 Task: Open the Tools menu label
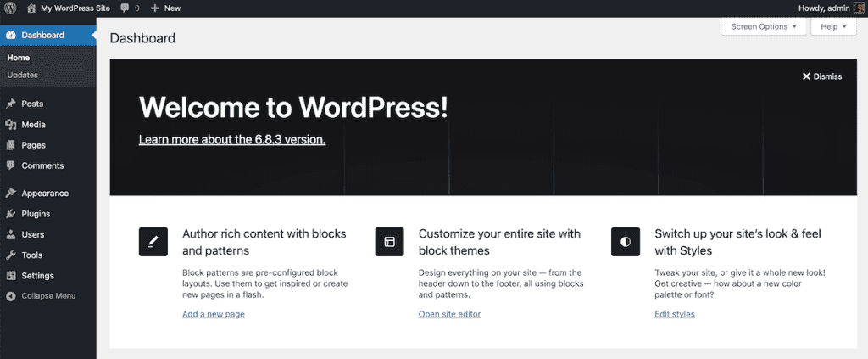click(31, 255)
